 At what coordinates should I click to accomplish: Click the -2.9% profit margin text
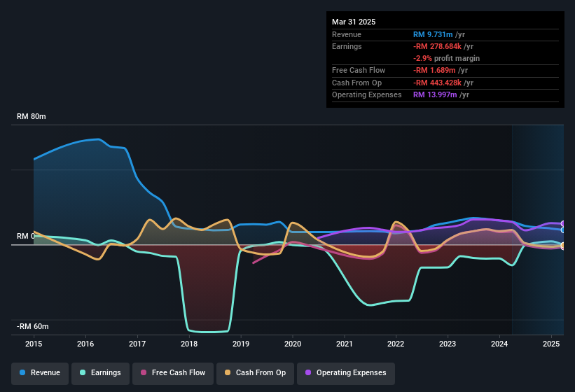point(446,58)
